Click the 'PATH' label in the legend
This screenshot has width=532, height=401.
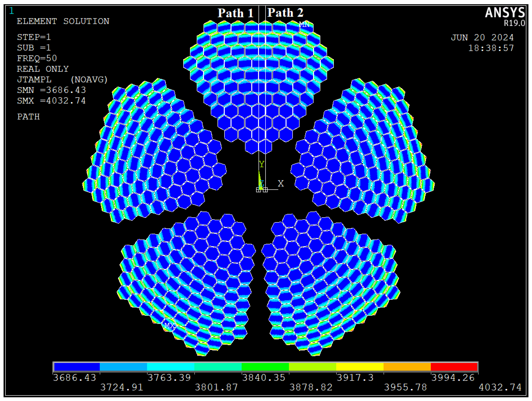[28, 117]
